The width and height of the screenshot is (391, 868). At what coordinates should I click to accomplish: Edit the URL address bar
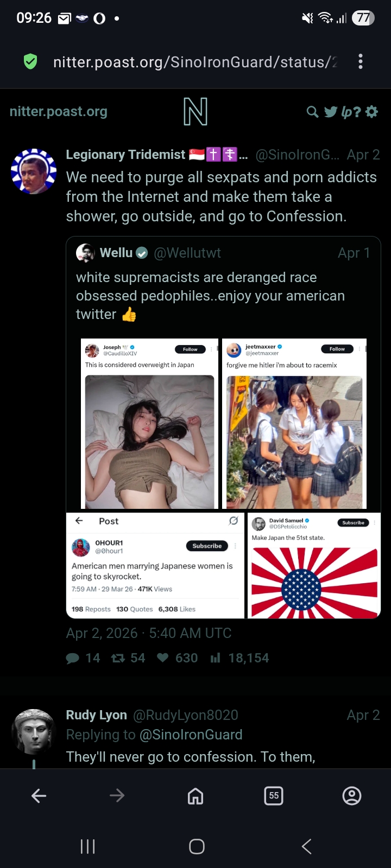(x=195, y=62)
